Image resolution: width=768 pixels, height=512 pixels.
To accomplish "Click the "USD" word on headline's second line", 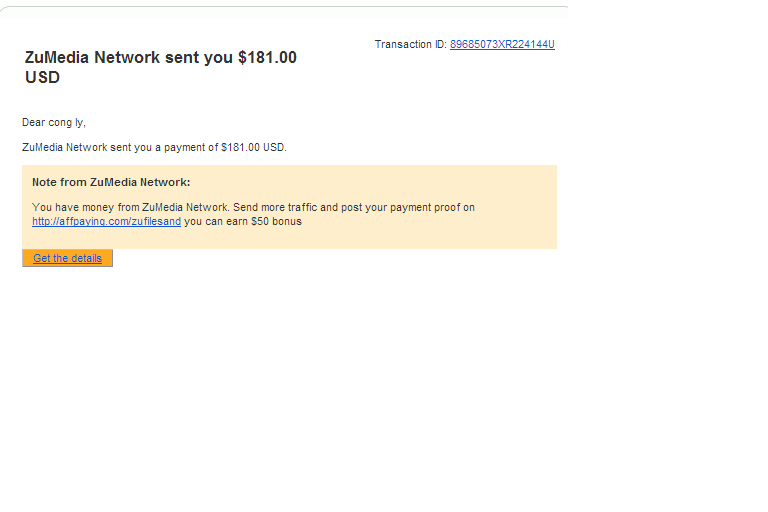I will [x=42, y=77].
